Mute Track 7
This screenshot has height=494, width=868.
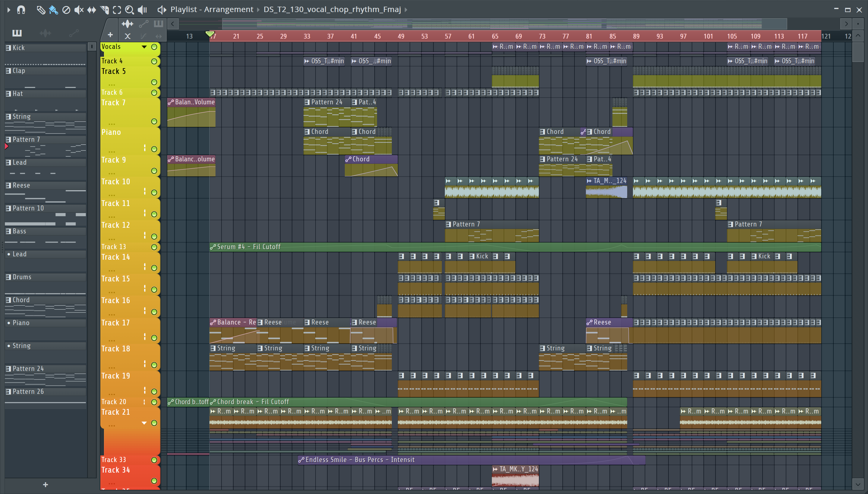click(x=154, y=122)
